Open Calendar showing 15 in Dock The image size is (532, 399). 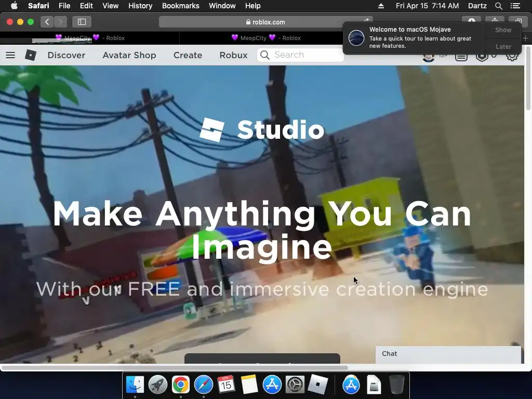click(227, 385)
